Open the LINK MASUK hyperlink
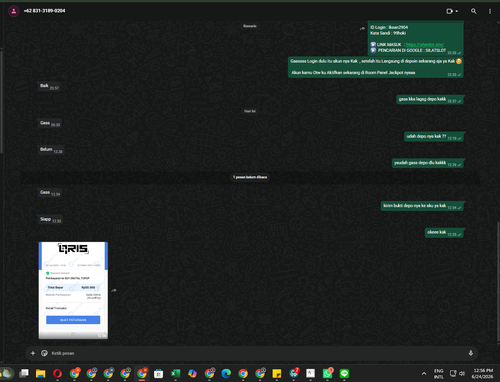 click(x=425, y=44)
